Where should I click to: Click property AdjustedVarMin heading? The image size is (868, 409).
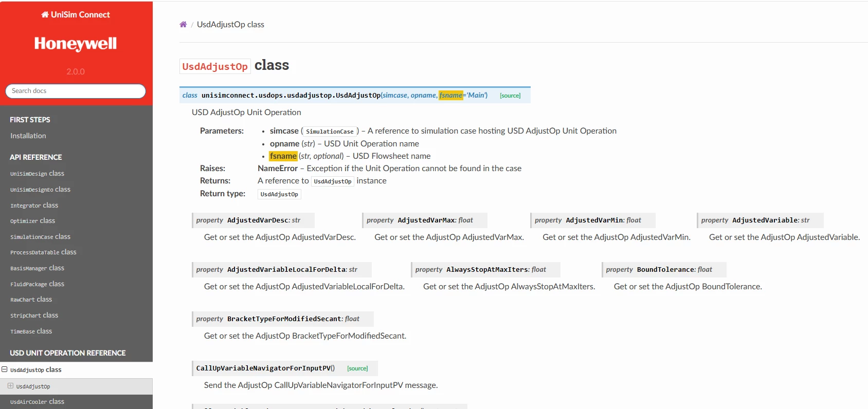pyautogui.click(x=593, y=220)
